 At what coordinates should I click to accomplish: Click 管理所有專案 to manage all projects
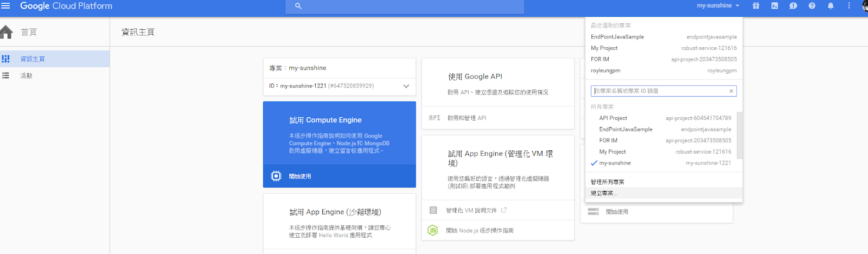[x=608, y=182]
